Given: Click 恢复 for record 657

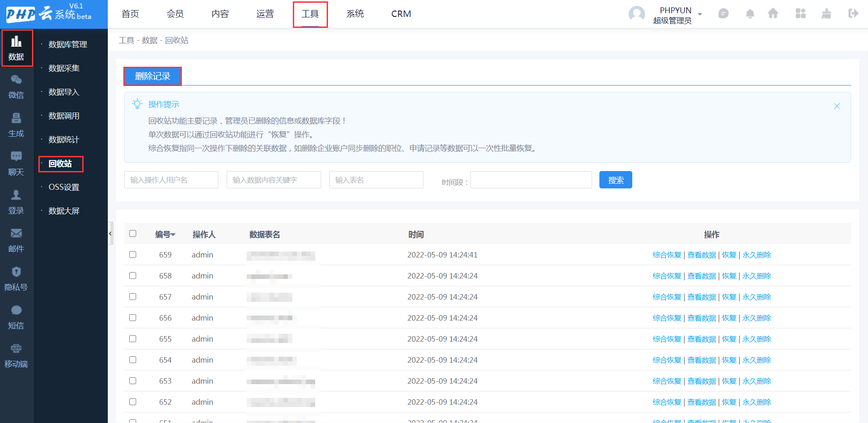Looking at the screenshot, I should (729, 297).
